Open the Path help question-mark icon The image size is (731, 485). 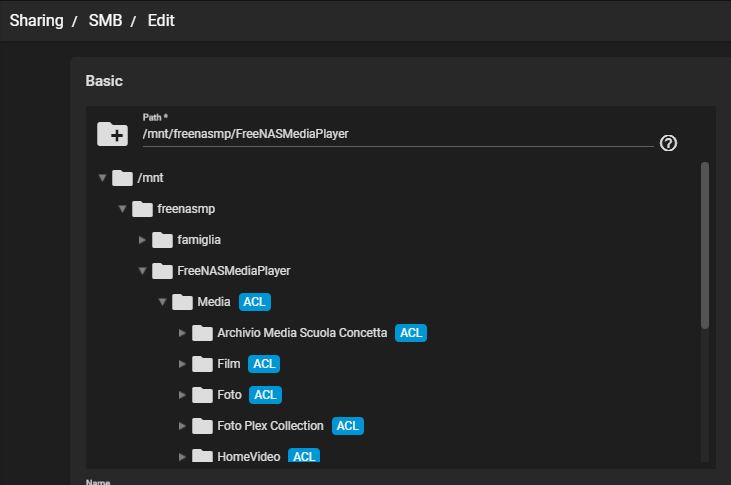point(668,143)
